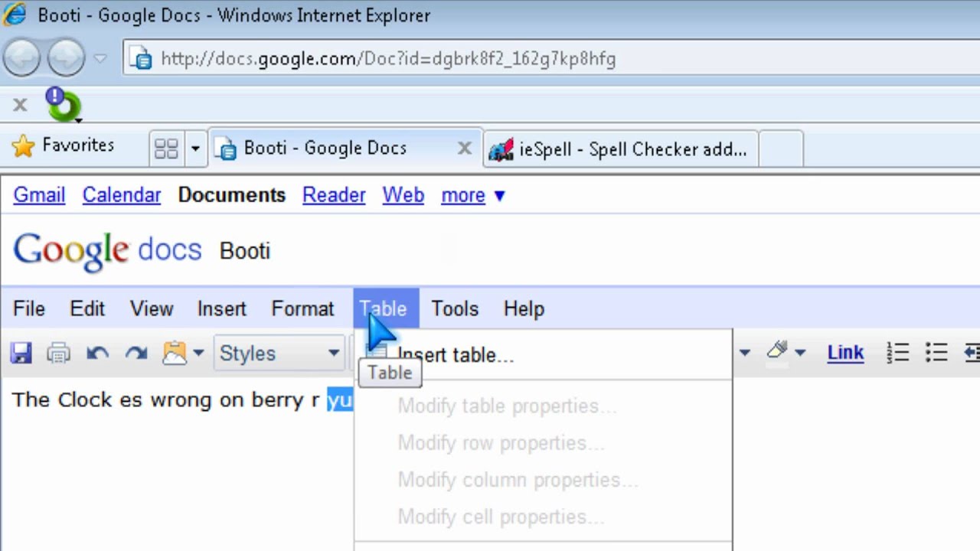Image resolution: width=980 pixels, height=551 pixels.
Task: Click the Save icon in the Docs toolbar
Action: pos(21,353)
